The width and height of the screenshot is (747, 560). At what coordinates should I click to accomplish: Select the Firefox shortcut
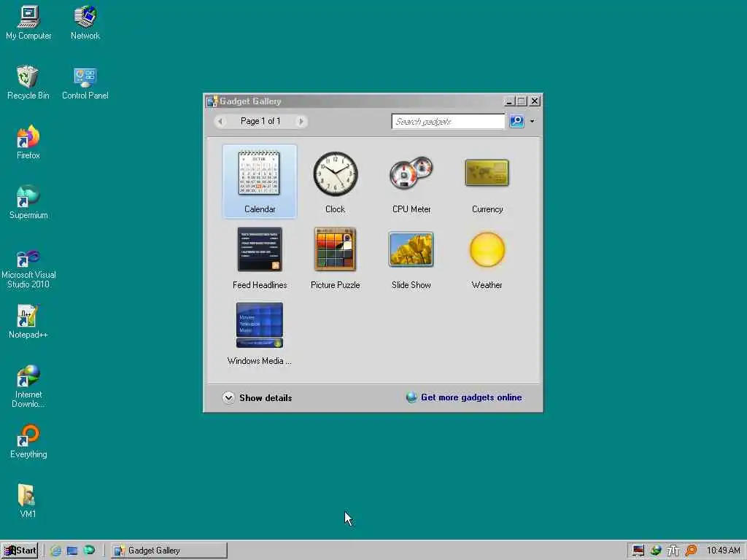[x=28, y=142]
